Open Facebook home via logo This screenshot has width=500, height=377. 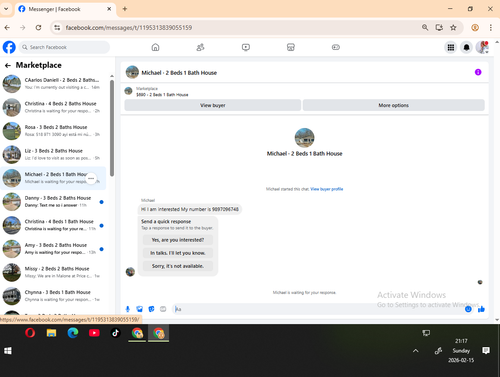click(9, 47)
